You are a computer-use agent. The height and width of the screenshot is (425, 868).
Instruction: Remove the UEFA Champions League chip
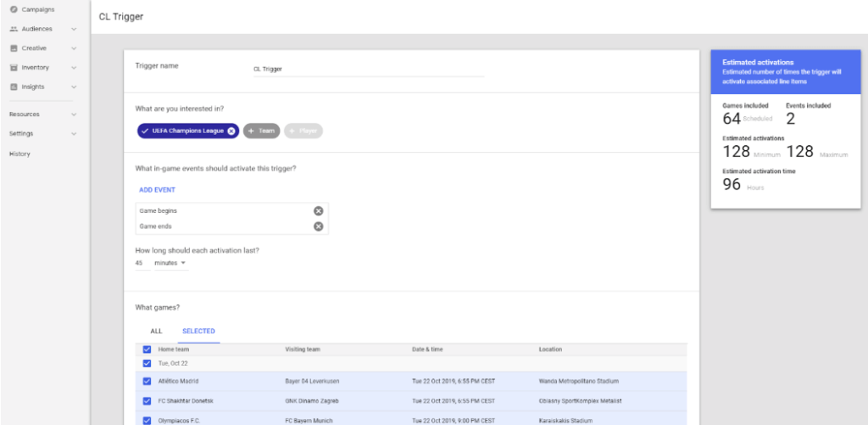click(231, 131)
